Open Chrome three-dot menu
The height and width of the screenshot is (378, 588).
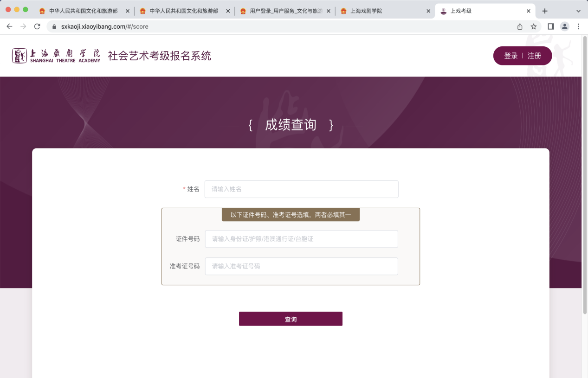tap(579, 26)
